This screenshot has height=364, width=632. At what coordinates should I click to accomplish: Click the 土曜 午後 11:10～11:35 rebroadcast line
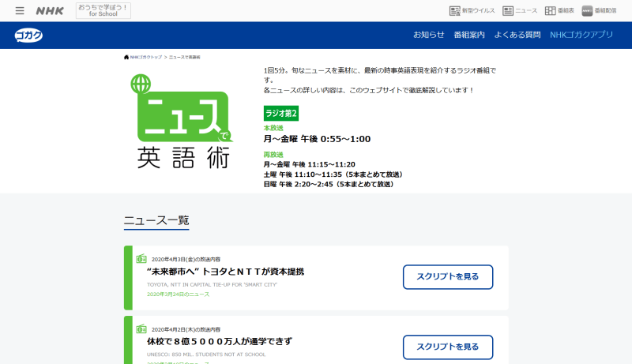333,174
